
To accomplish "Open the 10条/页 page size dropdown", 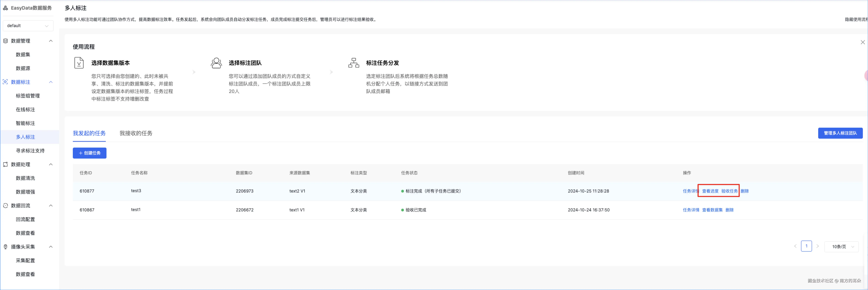I will [x=841, y=247].
